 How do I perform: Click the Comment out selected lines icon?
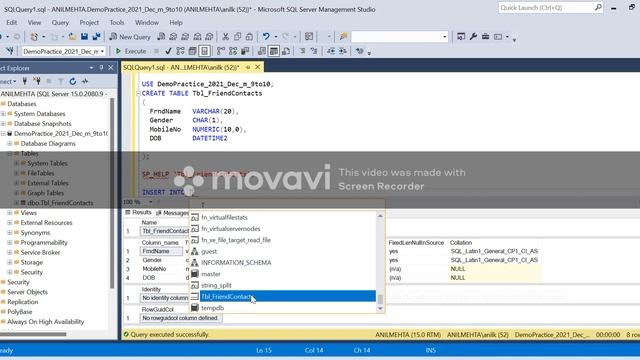point(302,51)
